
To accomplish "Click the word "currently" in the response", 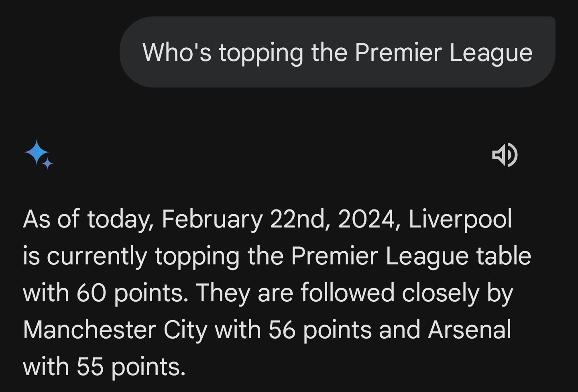I will [x=97, y=256].
